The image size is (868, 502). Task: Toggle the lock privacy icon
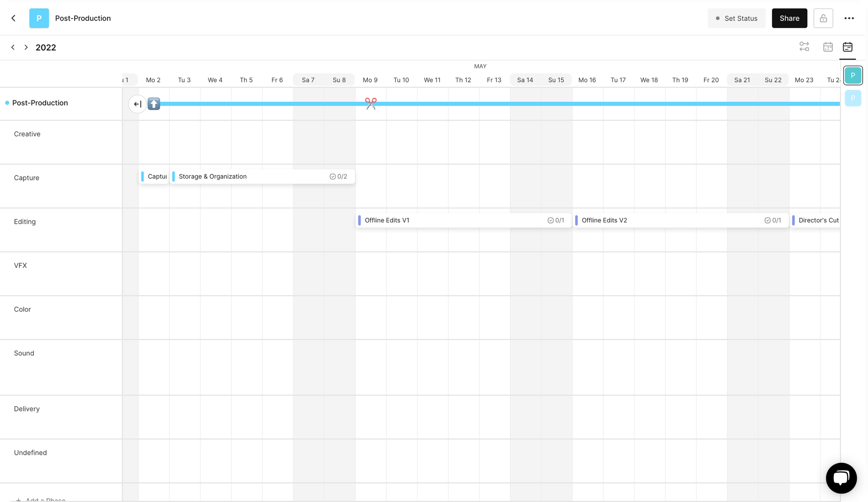click(x=823, y=18)
